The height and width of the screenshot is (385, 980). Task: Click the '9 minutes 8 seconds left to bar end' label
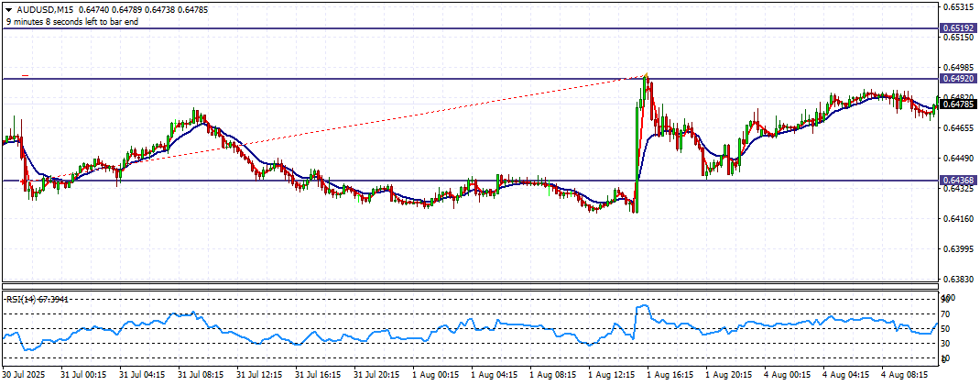tap(71, 21)
